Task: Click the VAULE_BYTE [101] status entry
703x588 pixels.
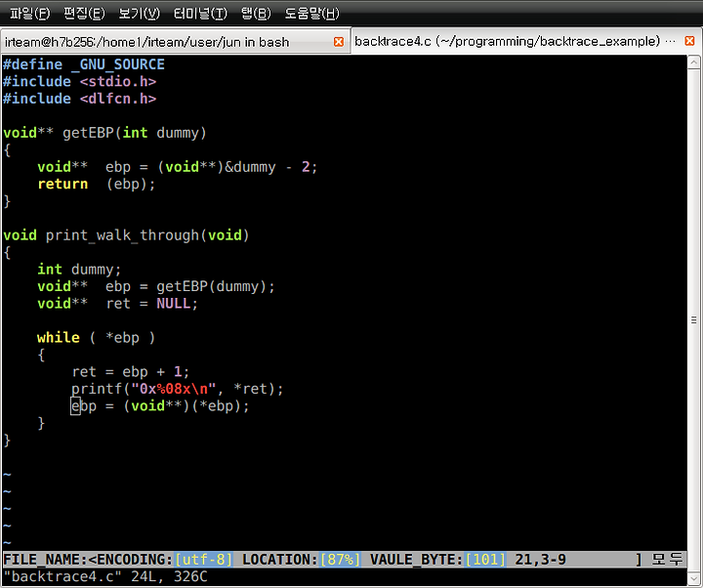Action: [x=437, y=560]
